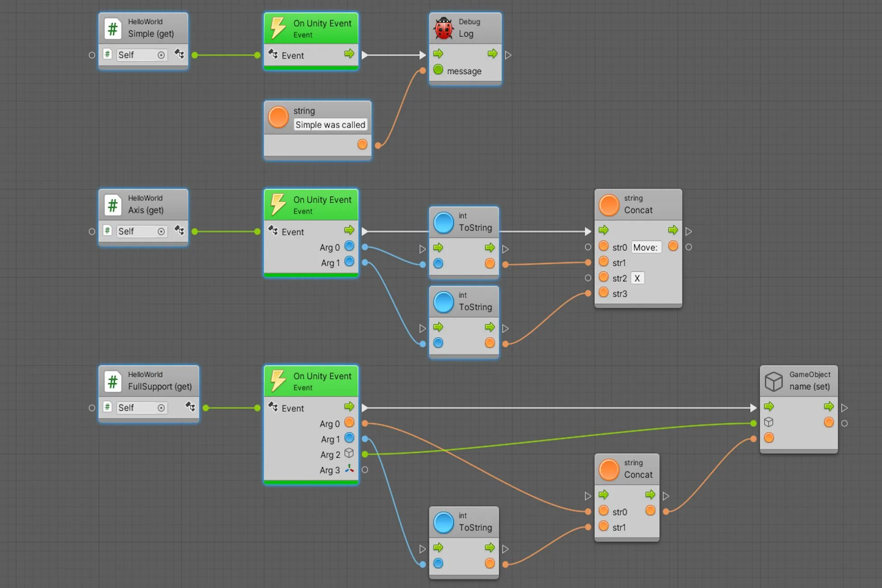Click the blue int ToString icon on bottom node
Screen dimensions: 882x588
coord(443,522)
